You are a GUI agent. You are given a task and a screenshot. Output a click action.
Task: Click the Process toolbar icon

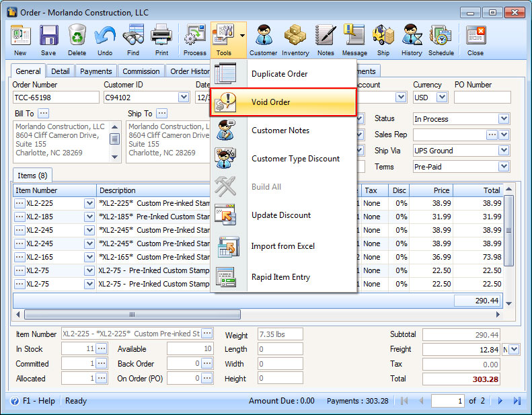[195, 40]
